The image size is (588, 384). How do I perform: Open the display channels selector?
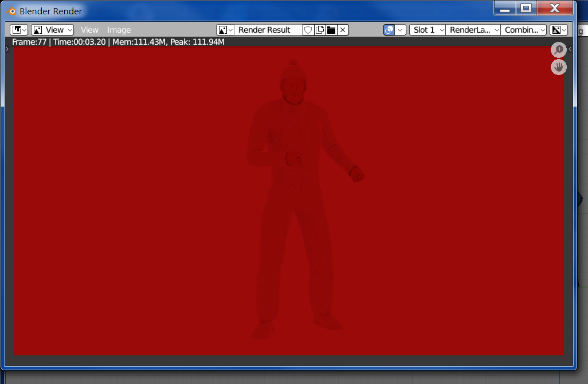[x=558, y=30]
